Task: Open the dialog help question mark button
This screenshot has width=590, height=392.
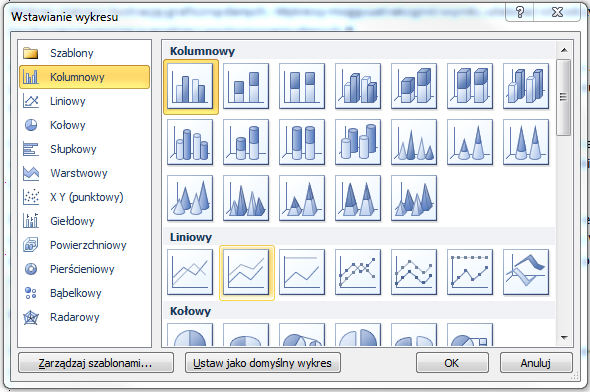Action: point(520,12)
